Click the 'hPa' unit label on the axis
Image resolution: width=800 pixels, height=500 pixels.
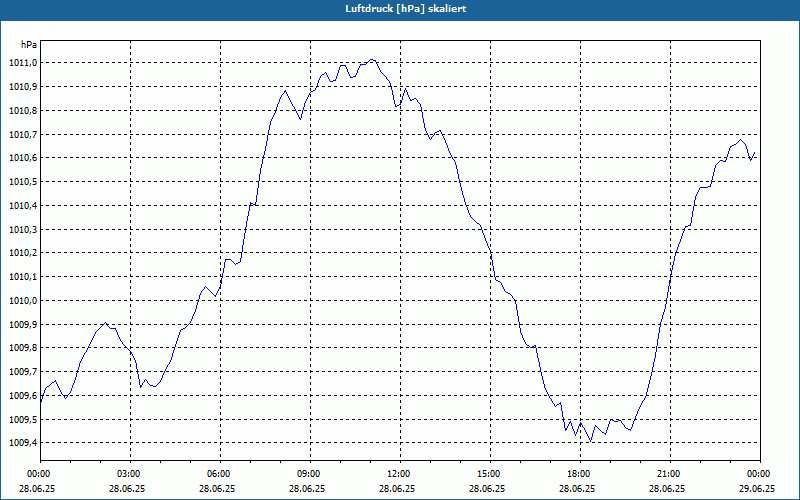tap(29, 45)
